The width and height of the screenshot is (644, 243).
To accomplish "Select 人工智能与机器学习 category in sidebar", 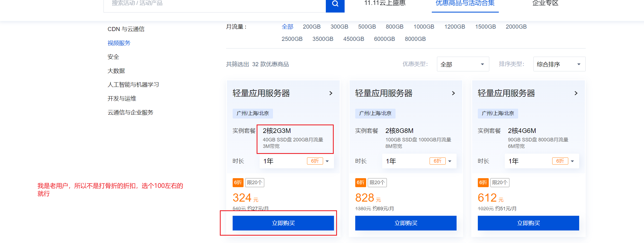I will 133,85.
